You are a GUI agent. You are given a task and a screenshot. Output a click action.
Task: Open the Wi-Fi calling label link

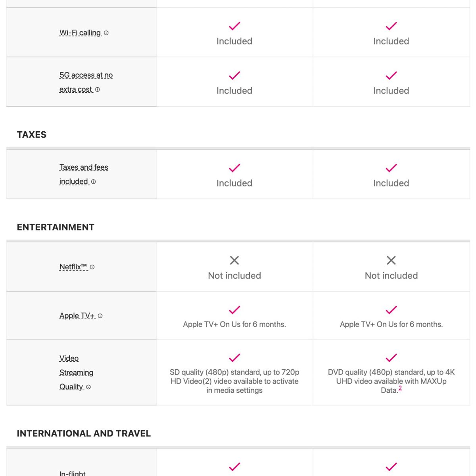point(80,33)
